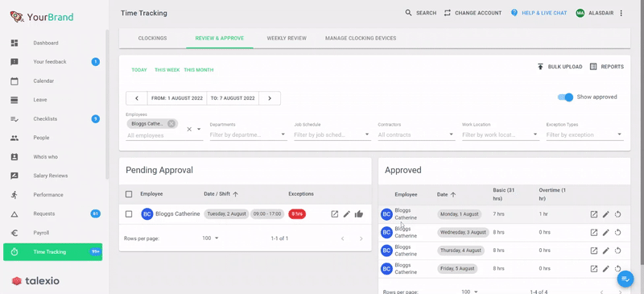Go to Leave section

click(x=40, y=100)
